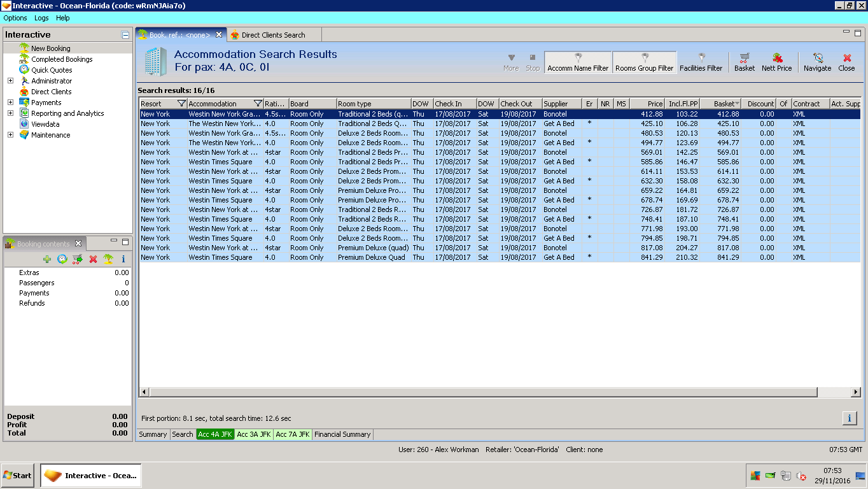Viewport: 868px width, 489px height.
Task: Switch to Direct Clients Search tab
Action: click(x=274, y=35)
